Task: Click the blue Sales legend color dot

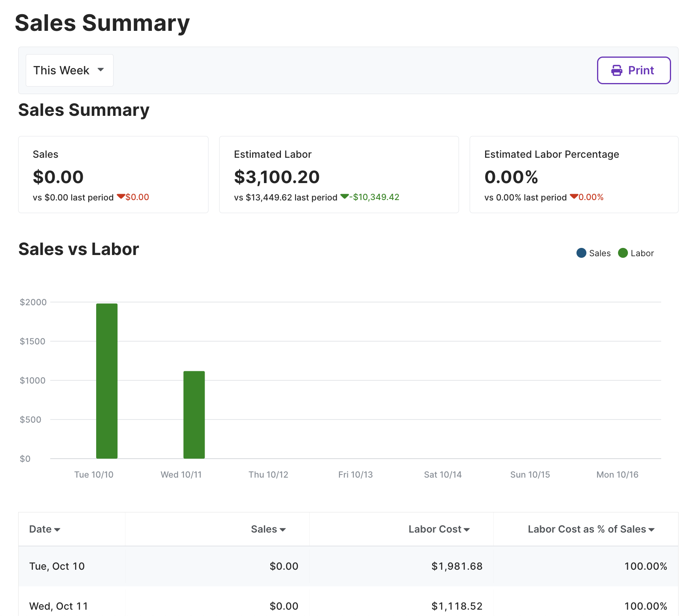Action: 581,253
